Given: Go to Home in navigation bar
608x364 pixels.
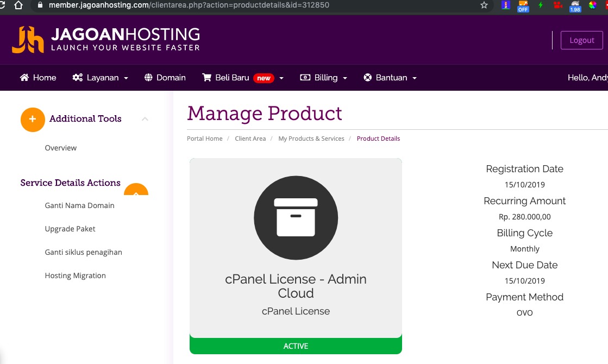Looking at the screenshot, I should 38,78.
